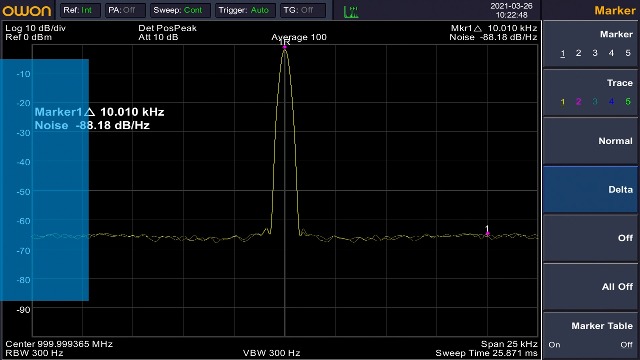This screenshot has width=640, height=360.
Task: Click the Mkr1 10.010 kHz readout top right
Action: [x=494, y=28]
